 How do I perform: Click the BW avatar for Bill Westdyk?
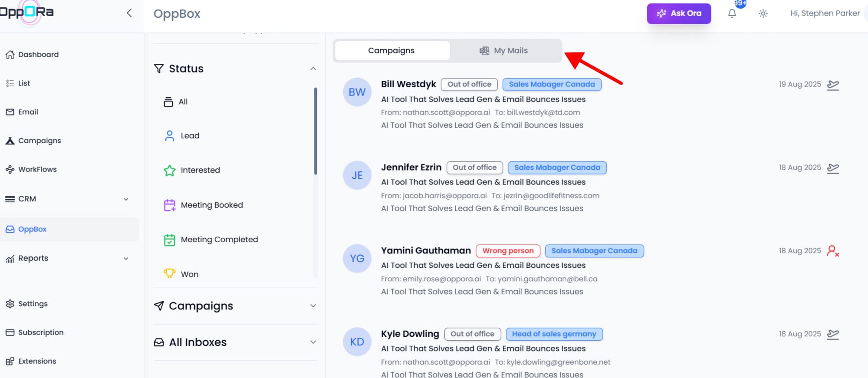click(357, 92)
